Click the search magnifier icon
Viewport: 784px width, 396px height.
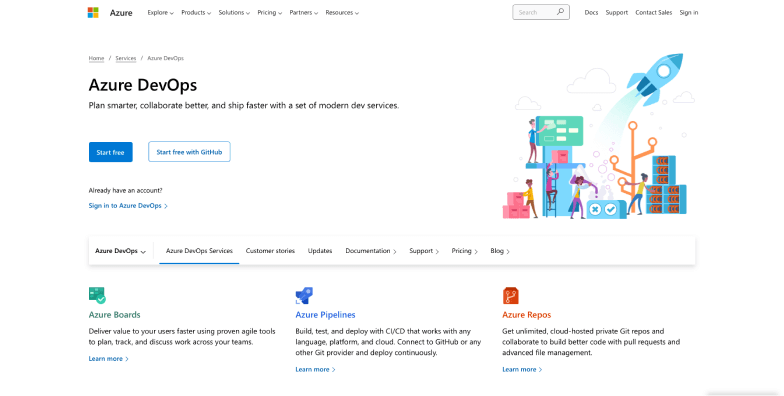pyautogui.click(x=560, y=12)
